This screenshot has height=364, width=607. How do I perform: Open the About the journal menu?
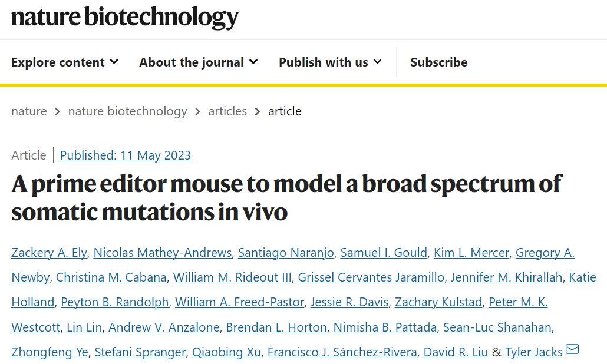(199, 62)
